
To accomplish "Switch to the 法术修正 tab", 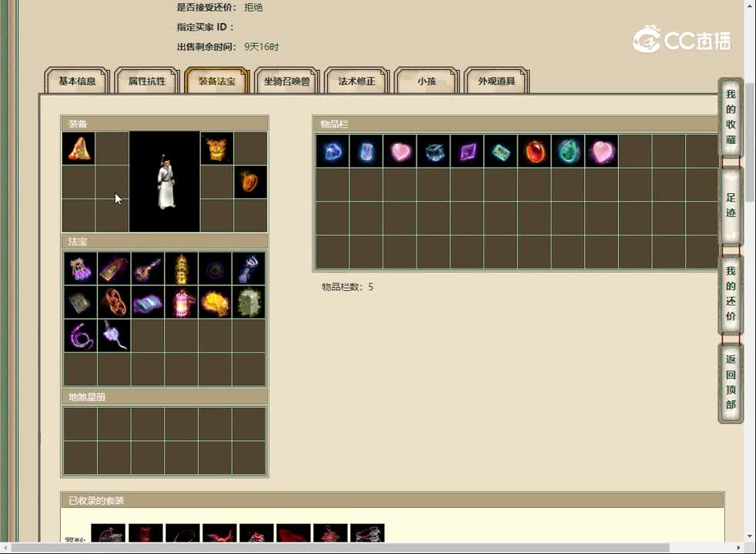I will point(356,81).
